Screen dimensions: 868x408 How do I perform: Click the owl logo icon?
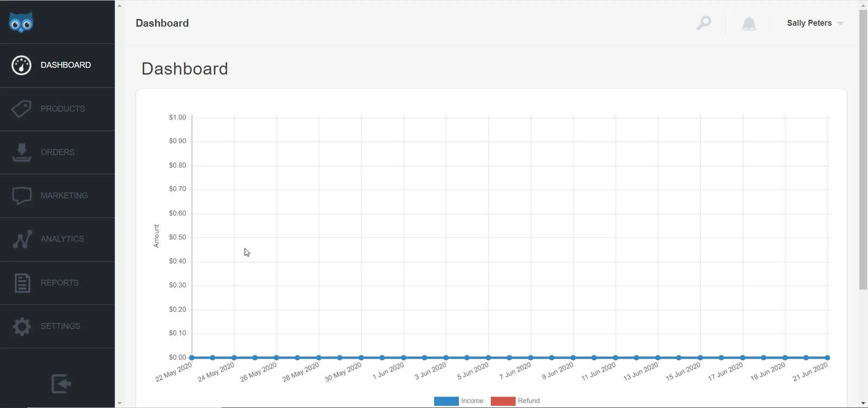[21, 23]
